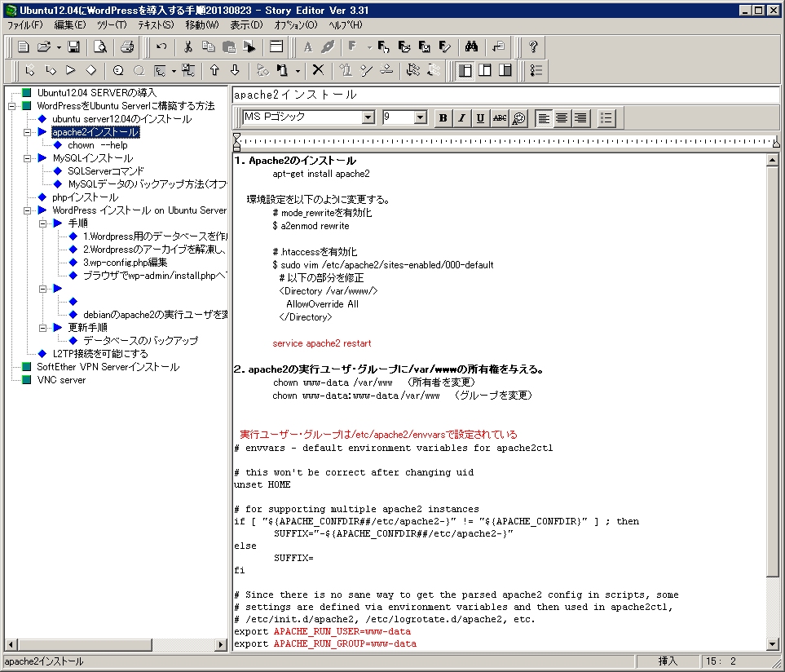Click the Paste icon
785x672 pixels.
(229, 47)
